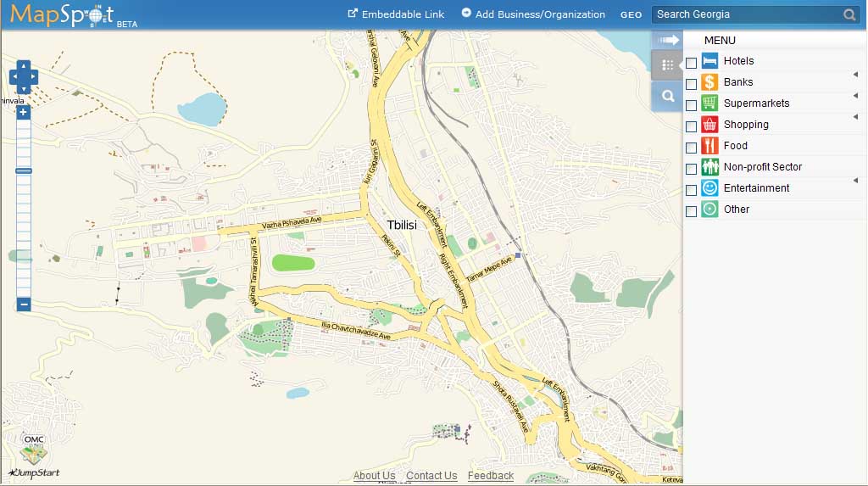Click the Pekini St label
This screenshot has width=868, height=486.
pyautogui.click(x=391, y=245)
